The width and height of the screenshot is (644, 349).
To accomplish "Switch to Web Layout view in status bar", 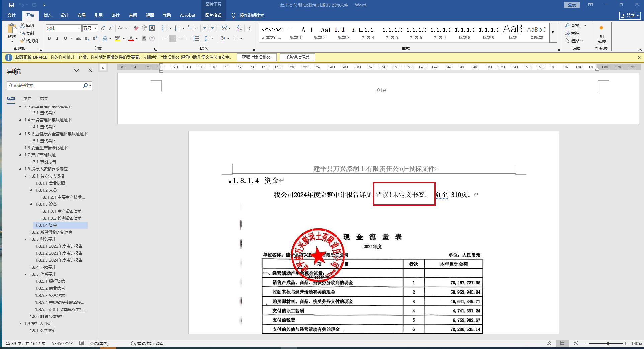I will (576, 343).
